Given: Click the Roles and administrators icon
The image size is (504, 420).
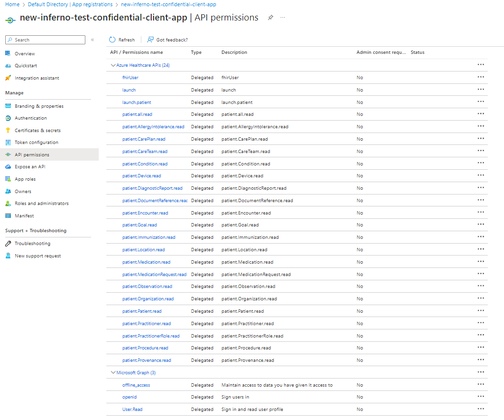Looking at the screenshot, I should pos(8,204).
